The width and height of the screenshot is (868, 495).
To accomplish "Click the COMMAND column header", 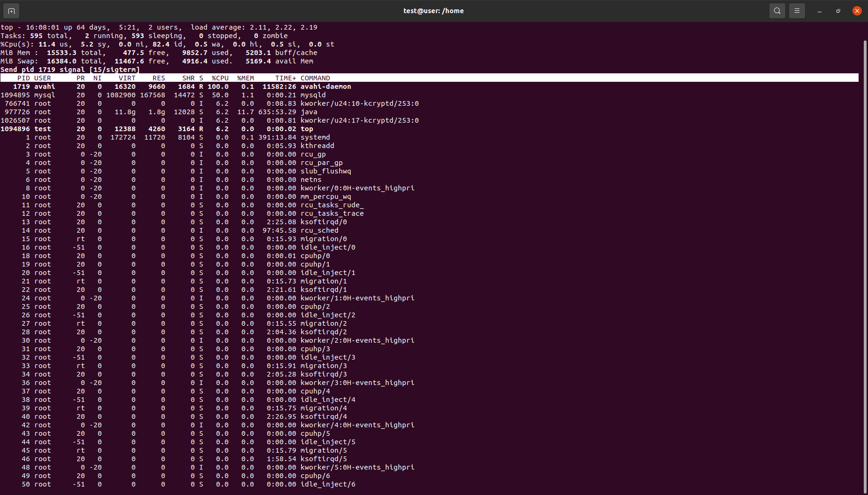I will pyautogui.click(x=315, y=78).
